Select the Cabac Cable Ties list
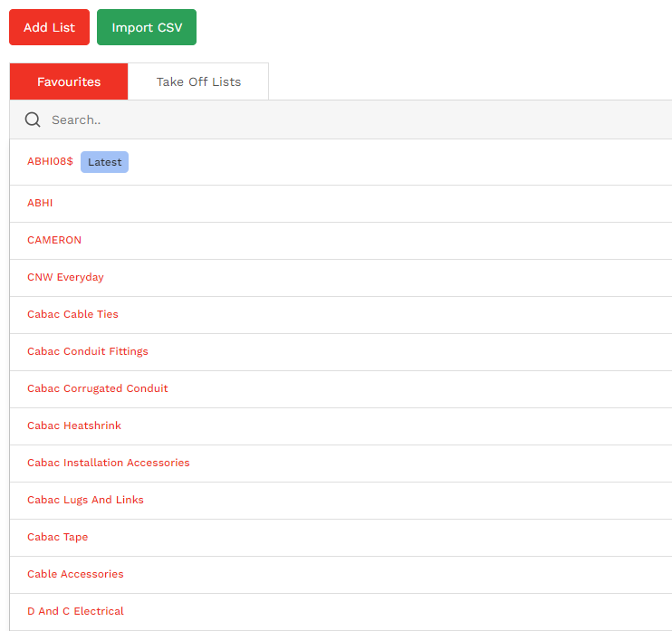Viewport: 672px width, 631px height. (x=72, y=314)
